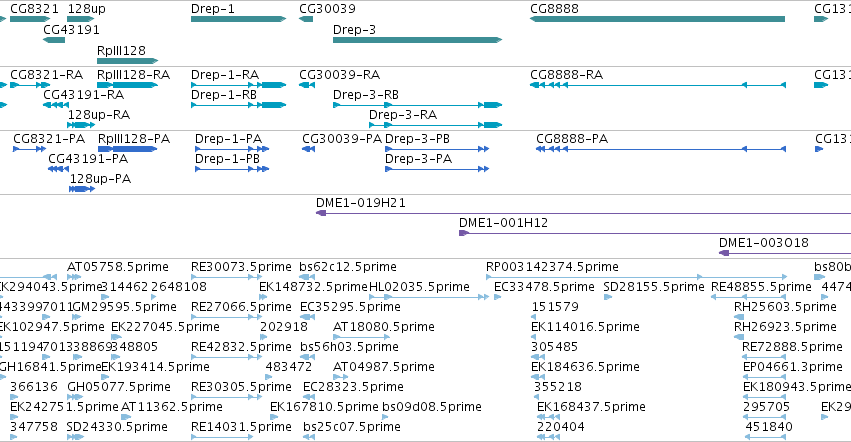Select EST label RE30305.5prime
This screenshot has width=851, height=442.
click(x=242, y=387)
